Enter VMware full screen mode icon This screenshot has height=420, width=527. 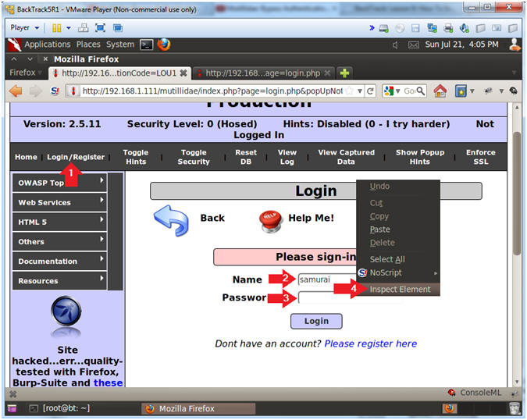pyautogui.click(x=100, y=28)
